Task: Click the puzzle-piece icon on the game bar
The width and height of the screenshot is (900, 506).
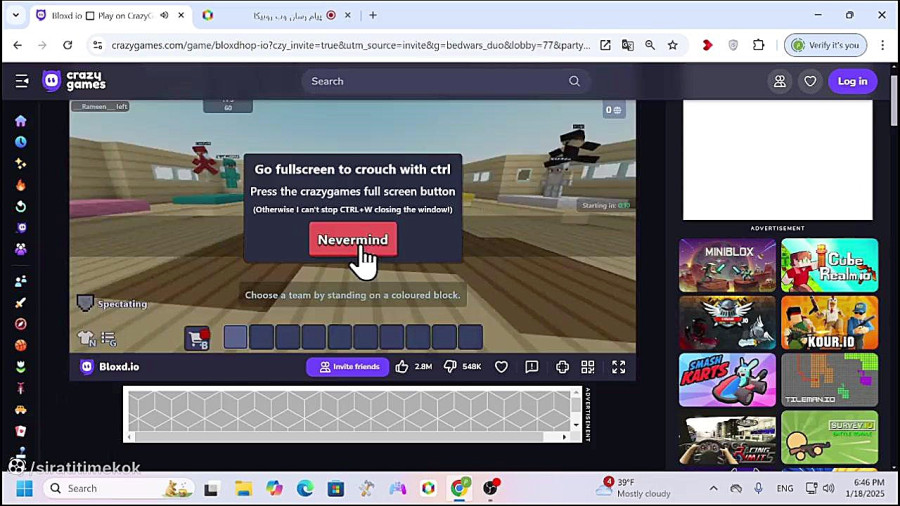Action: click(562, 367)
